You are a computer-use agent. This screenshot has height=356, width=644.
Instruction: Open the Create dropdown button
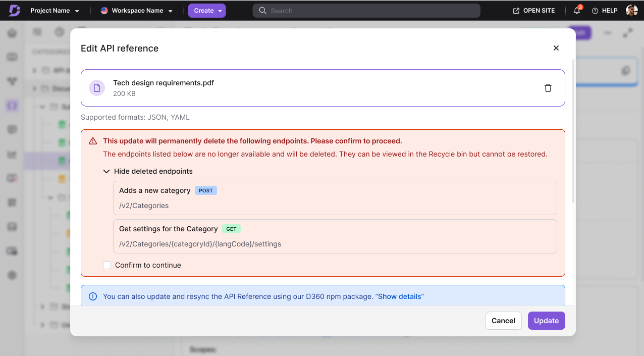point(207,11)
